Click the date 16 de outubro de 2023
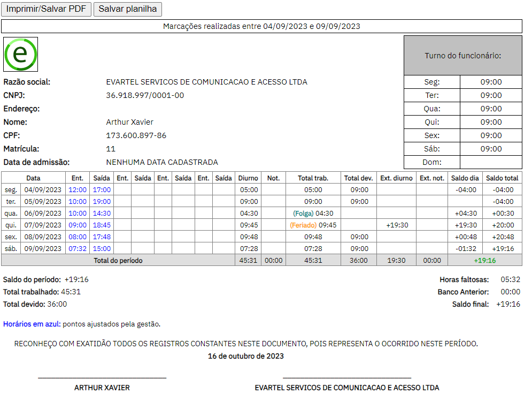This screenshot has width=532, height=411. pyautogui.click(x=245, y=356)
